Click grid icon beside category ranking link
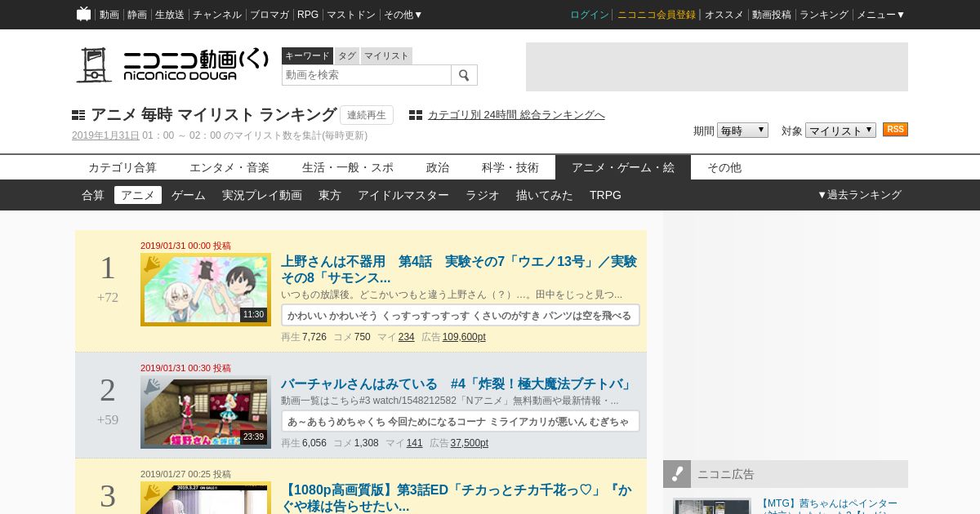 pos(416,115)
